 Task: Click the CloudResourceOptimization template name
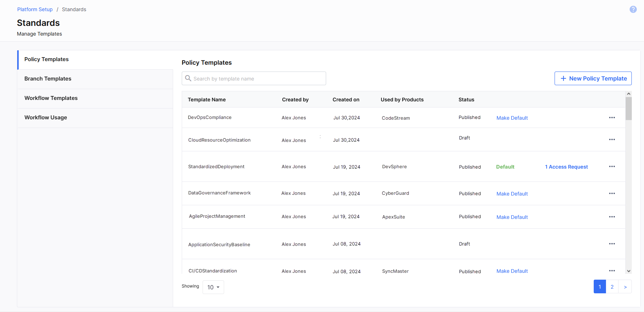point(219,140)
